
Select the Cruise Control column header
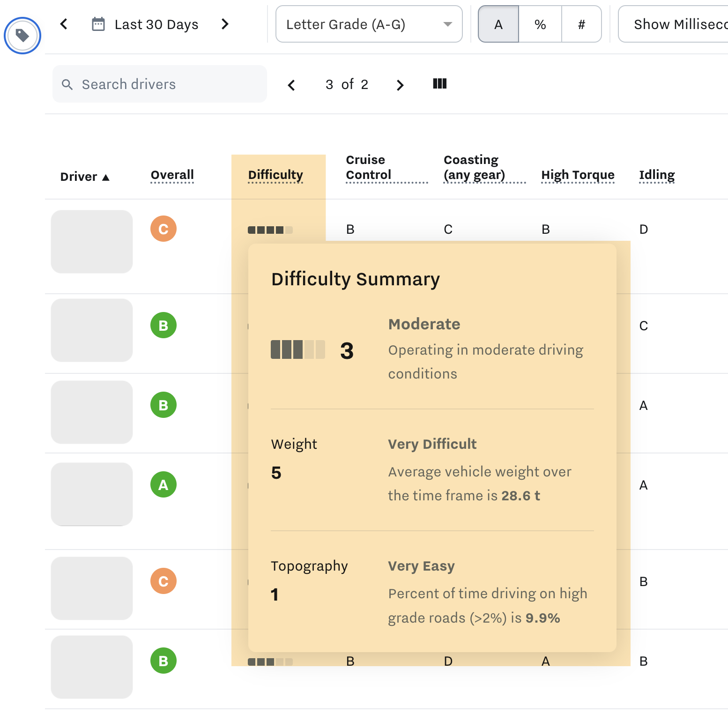368,167
